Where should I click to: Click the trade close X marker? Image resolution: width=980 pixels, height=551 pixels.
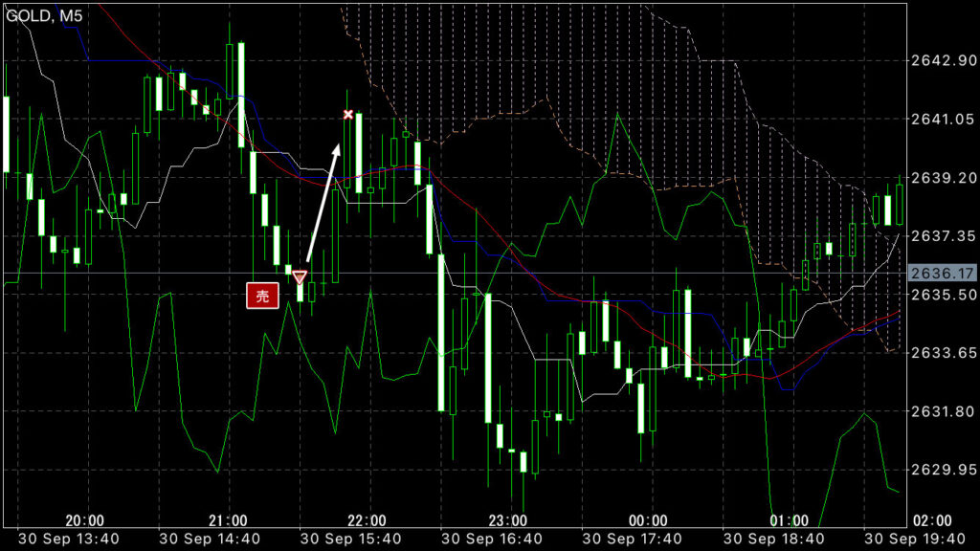(348, 115)
